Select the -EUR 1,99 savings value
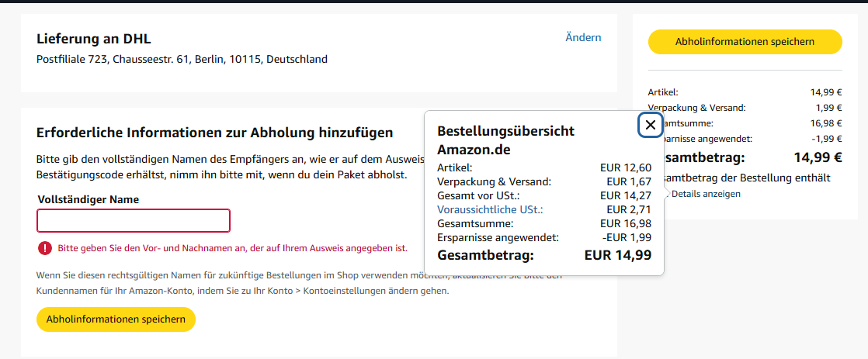Screen dimensions: 868x359 (x=627, y=237)
